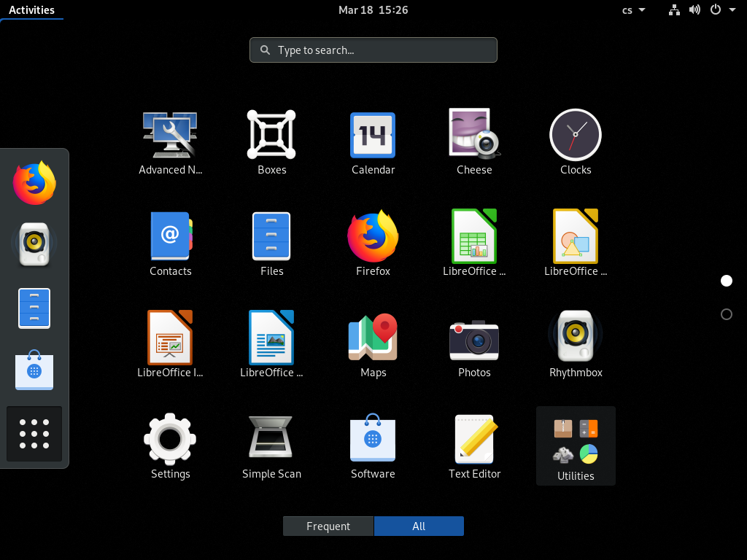This screenshot has height=560, width=747.
Task: Expand the system menu arrow
Action: point(732,10)
